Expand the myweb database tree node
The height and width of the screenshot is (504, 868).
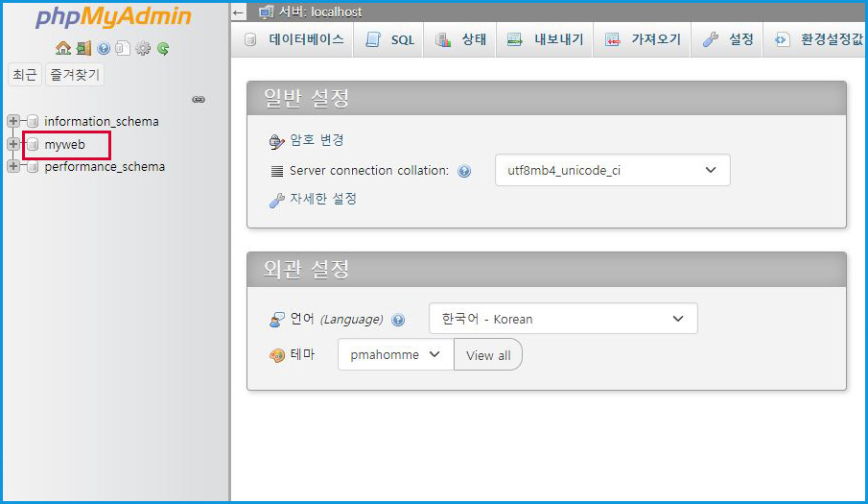[x=13, y=144]
